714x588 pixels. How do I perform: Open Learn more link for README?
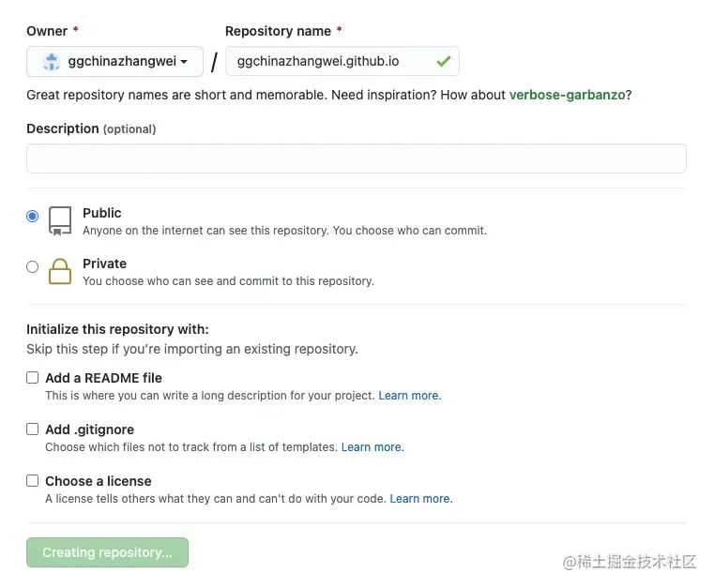[x=409, y=396]
